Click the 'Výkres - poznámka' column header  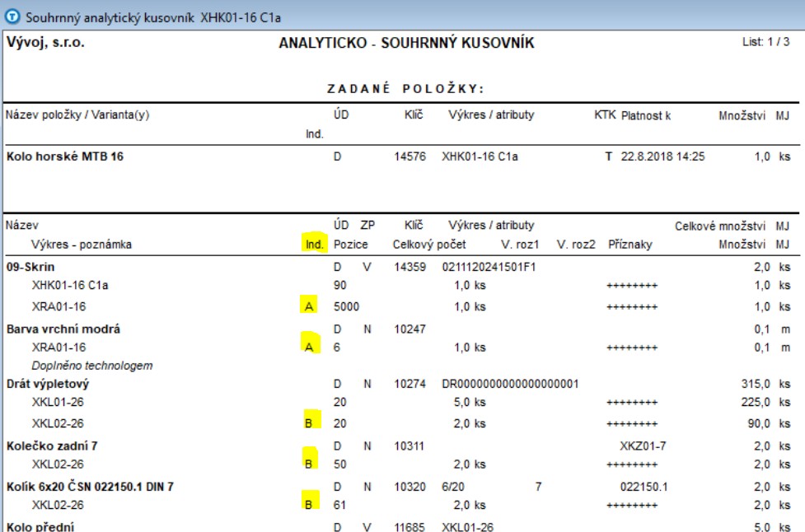point(82,245)
